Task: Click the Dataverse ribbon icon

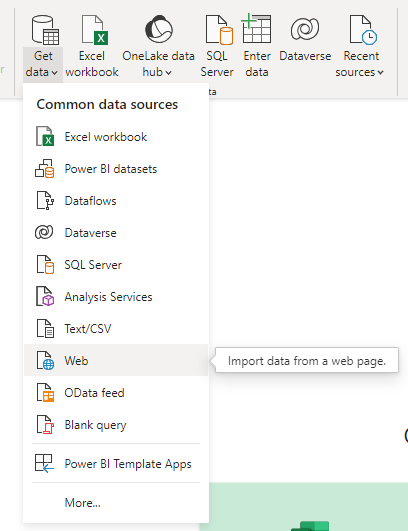Action: tap(305, 29)
